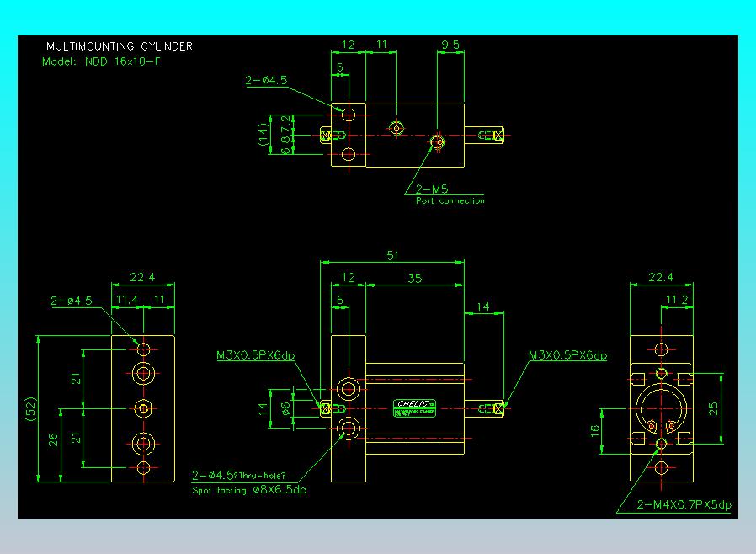This screenshot has width=756, height=554.
Task: Select the Port connection note
Action: pyautogui.click(x=450, y=200)
